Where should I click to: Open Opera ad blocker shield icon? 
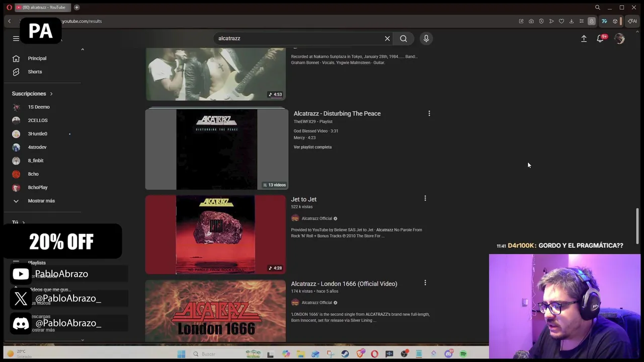coord(541,21)
